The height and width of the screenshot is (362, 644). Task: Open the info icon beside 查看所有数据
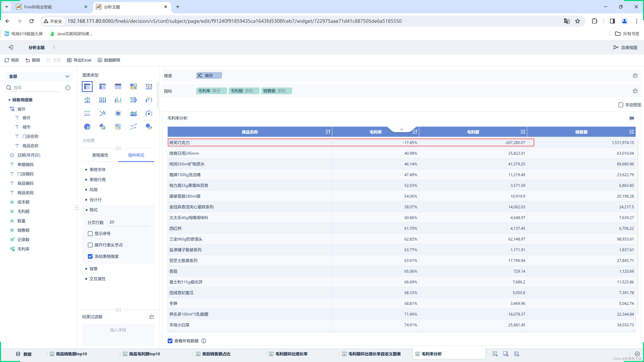pyautogui.click(x=204, y=341)
